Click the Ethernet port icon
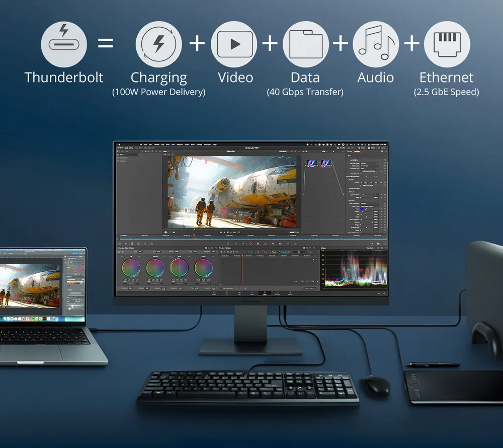Image resolution: width=503 pixels, height=448 pixels. point(447,44)
